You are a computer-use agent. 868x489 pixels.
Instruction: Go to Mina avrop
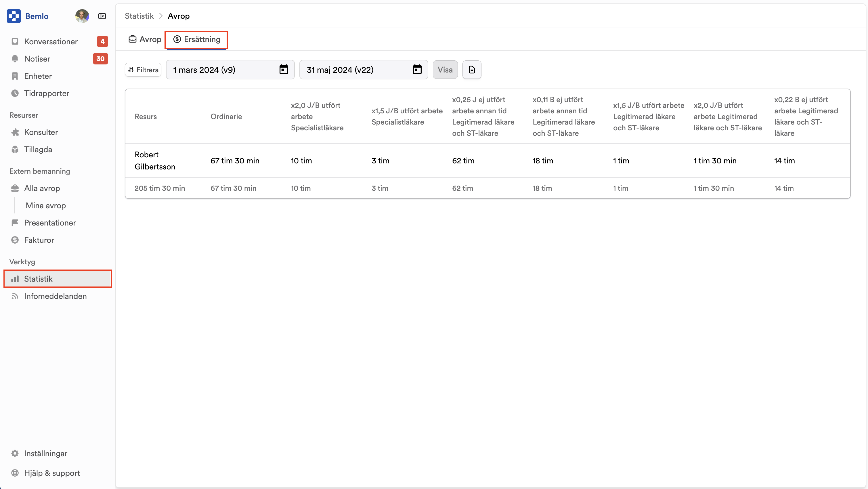coord(45,205)
